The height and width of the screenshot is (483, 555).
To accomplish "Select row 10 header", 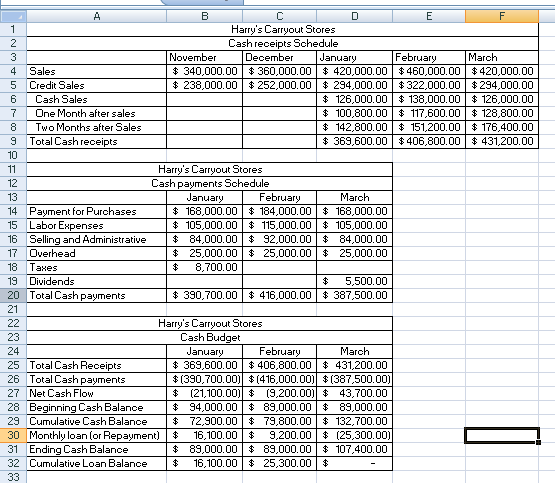I will (x=13, y=155).
